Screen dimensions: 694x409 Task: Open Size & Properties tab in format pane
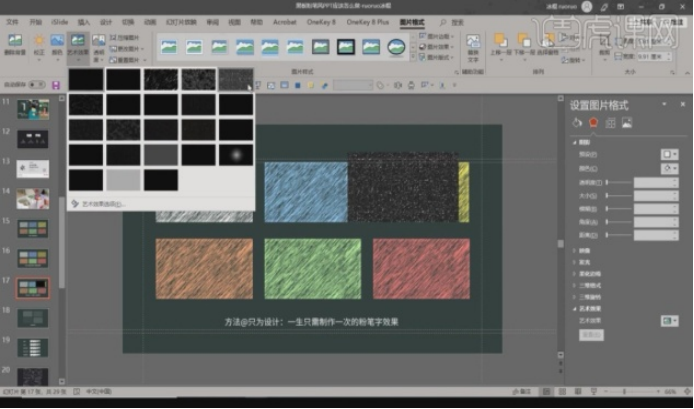point(610,123)
